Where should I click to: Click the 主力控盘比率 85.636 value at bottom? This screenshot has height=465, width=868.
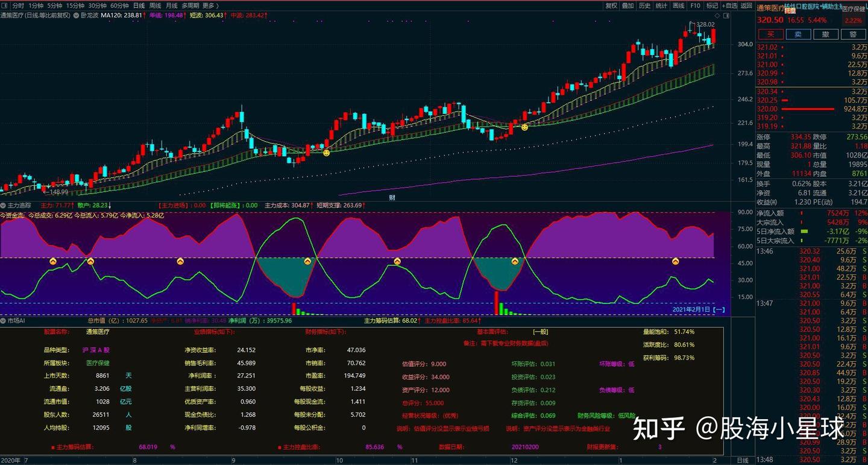click(x=374, y=447)
